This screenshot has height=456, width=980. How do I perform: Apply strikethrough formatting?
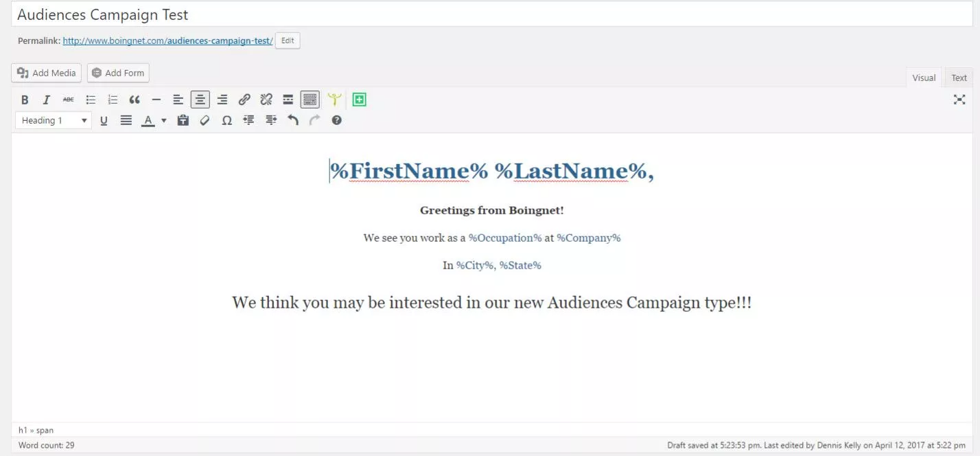[69, 100]
